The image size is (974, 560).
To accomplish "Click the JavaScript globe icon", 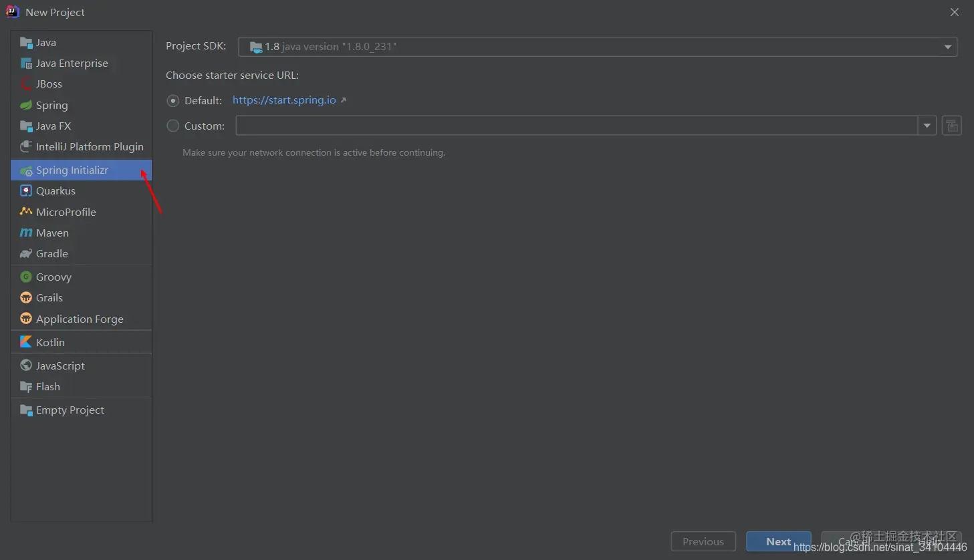I will pyautogui.click(x=26, y=366).
